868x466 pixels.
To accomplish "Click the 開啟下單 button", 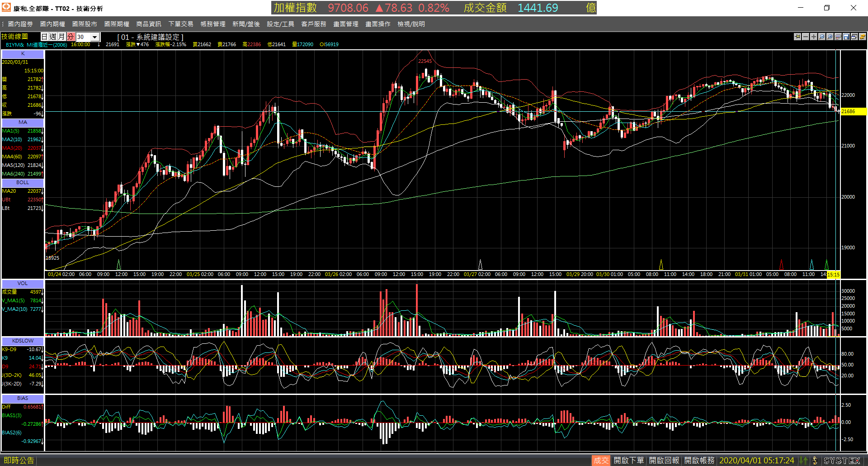I will click(629, 460).
